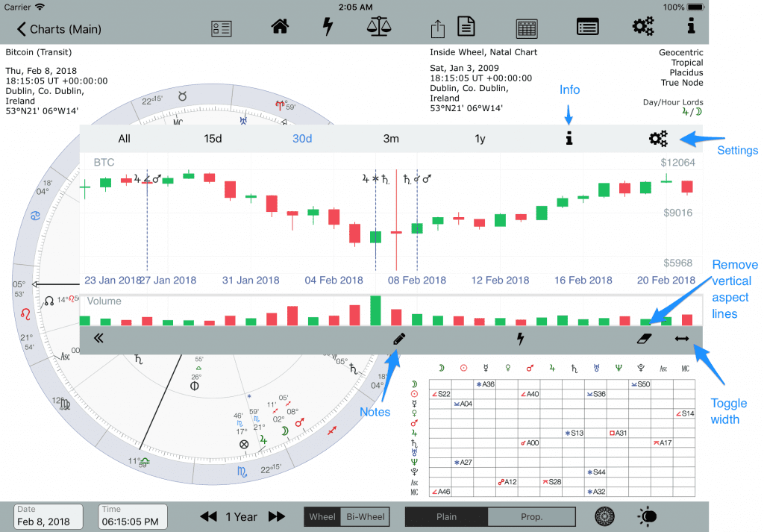The height and width of the screenshot is (532, 764).
Task: Select Plain aspect grid mode
Action: pos(446,517)
